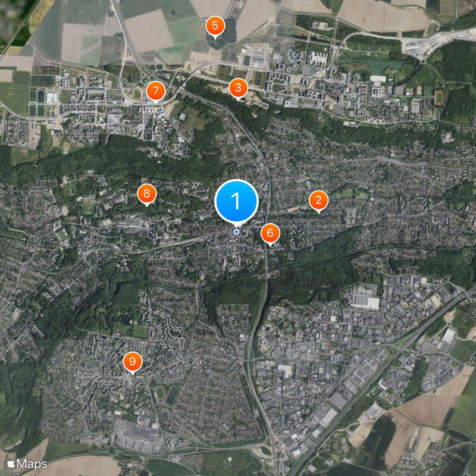Click the orange pin numbered 9
The height and width of the screenshot is (476, 476).
(x=133, y=362)
